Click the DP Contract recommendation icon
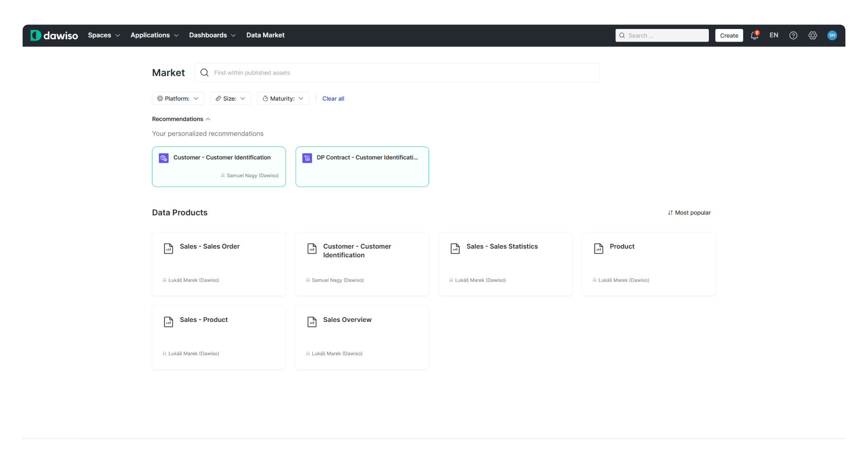 (307, 158)
